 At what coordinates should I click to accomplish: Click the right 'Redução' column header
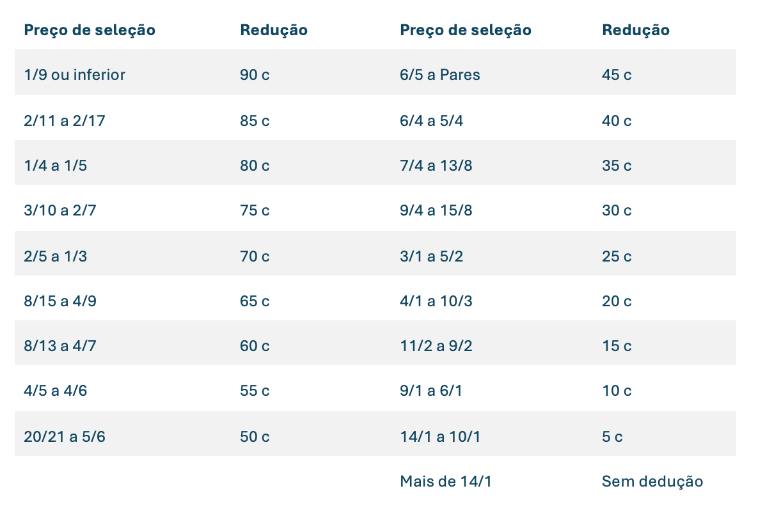636,30
